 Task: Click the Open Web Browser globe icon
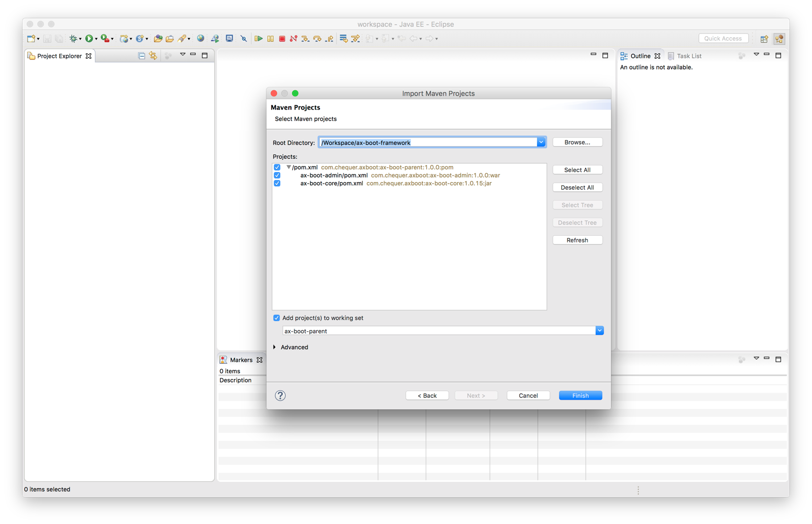[x=200, y=39]
